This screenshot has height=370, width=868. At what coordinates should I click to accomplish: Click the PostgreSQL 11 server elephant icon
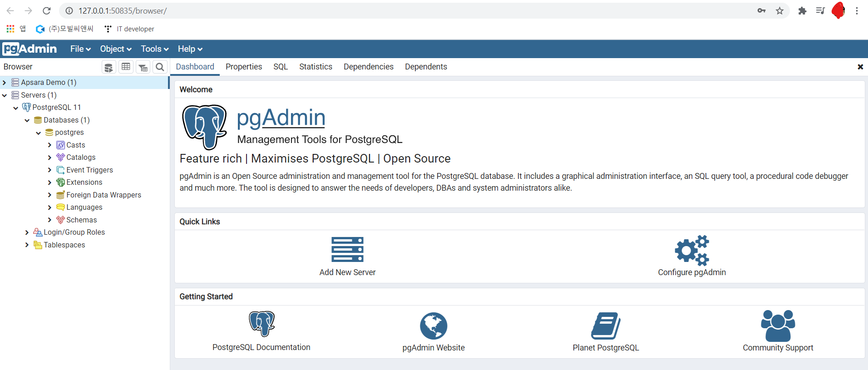(x=26, y=107)
